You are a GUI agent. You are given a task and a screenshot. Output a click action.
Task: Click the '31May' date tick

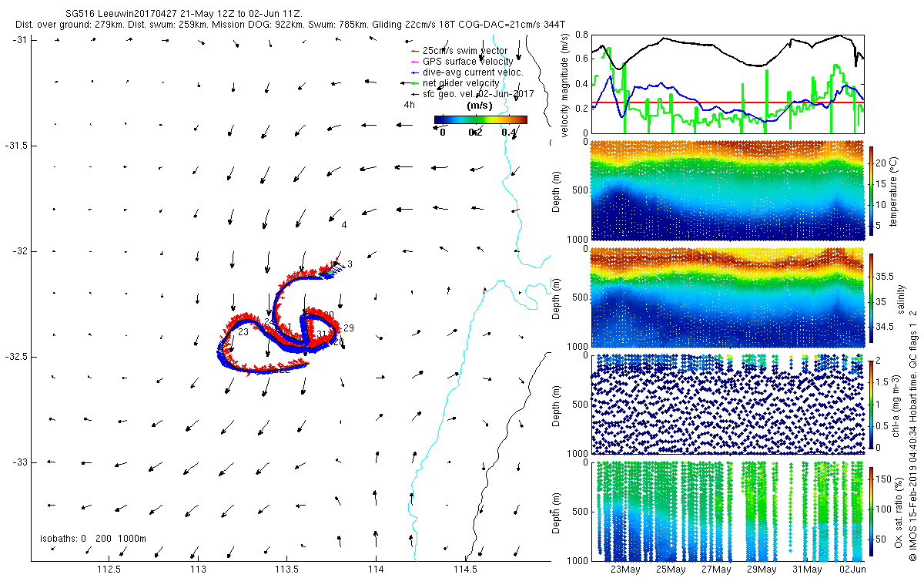coord(807,570)
